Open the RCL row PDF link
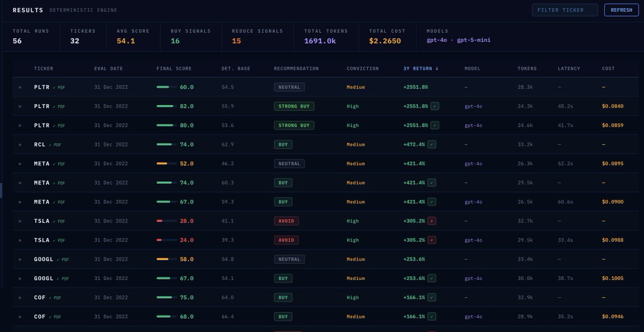Image resolution: width=644 pixels, height=332 pixels. pyautogui.click(x=55, y=145)
